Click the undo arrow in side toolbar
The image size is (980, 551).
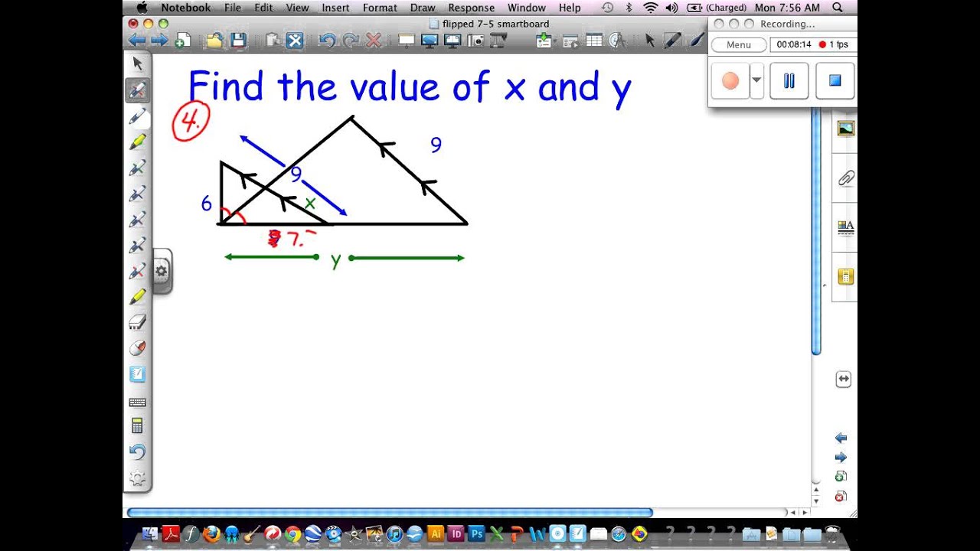(x=138, y=452)
